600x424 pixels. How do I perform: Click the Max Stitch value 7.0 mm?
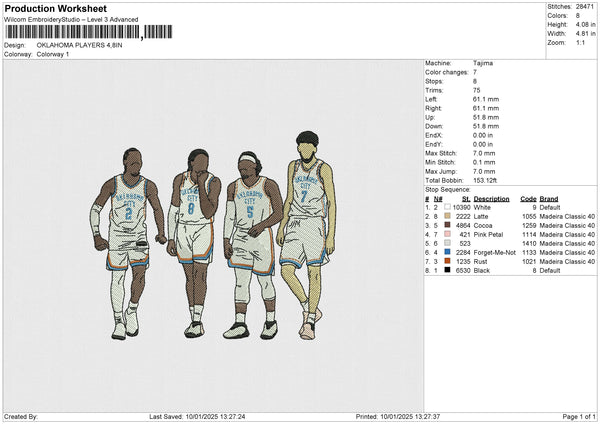tap(484, 153)
